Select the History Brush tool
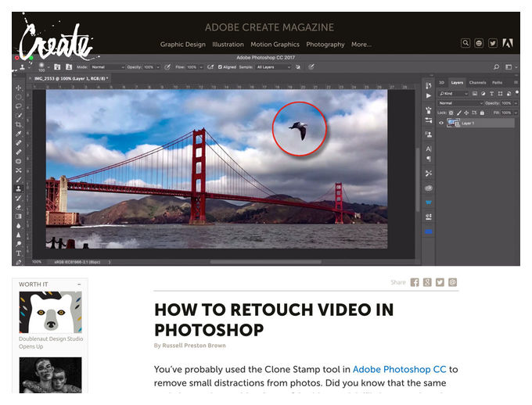 click(x=18, y=198)
